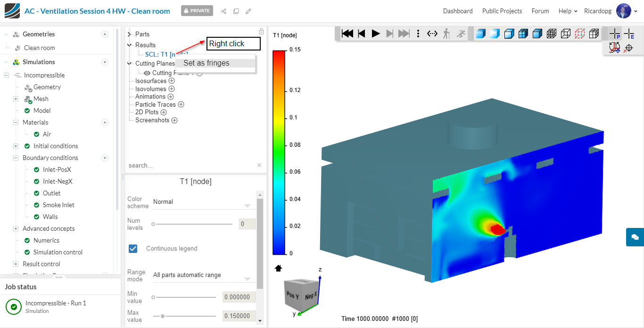Open the animation options dots menu
The height and width of the screenshot is (328, 644).
[x=418, y=34]
